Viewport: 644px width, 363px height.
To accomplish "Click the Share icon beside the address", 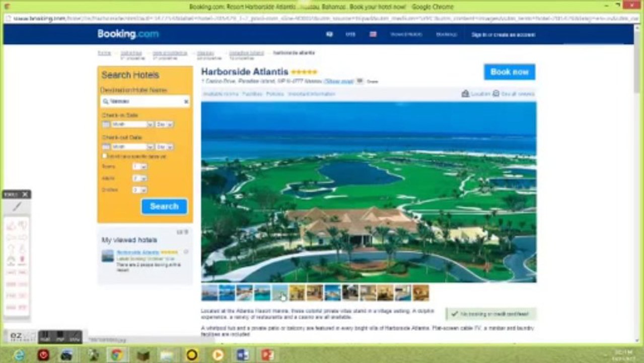I will 360,81.
